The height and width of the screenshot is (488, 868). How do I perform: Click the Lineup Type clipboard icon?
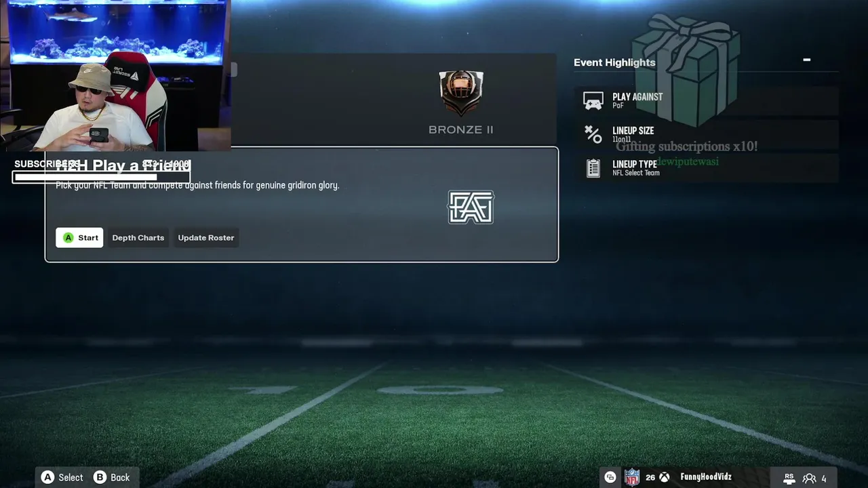coord(593,168)
